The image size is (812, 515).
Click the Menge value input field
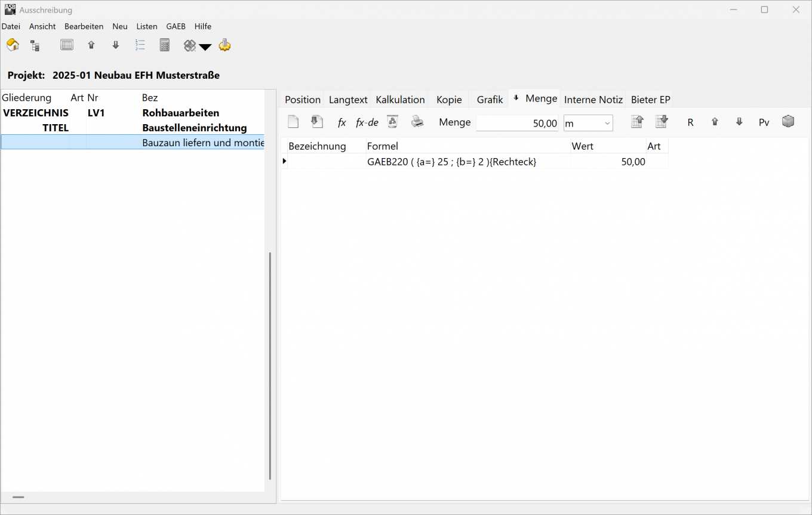(517, 123)
